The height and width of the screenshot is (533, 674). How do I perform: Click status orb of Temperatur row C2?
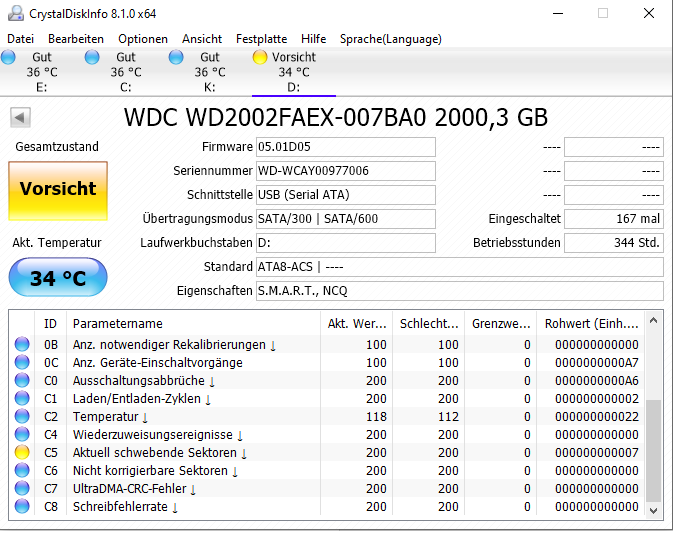(x=22, y=417)
